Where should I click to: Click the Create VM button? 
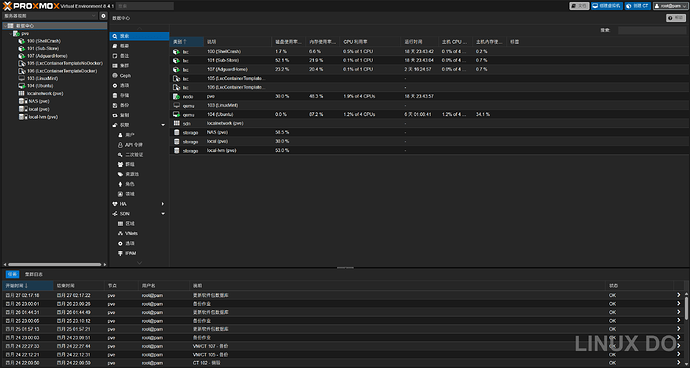coord(607,6)
